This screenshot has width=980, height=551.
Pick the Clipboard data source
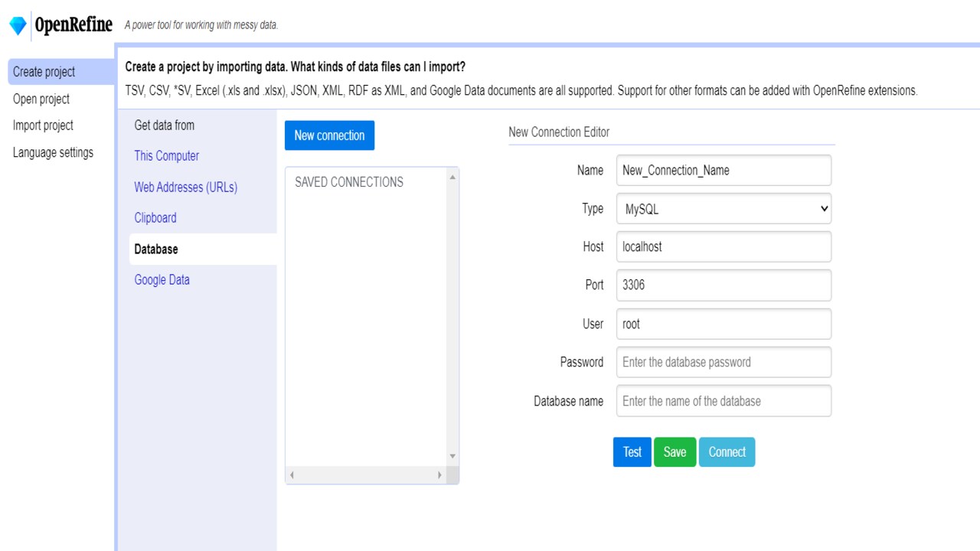(x=155, y=218)
